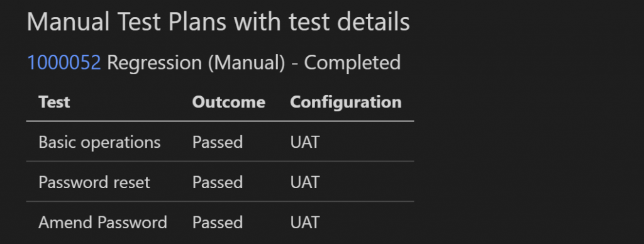644x244 pixels.
Task: Click UAT configuration for Basic operations
Action: (x=305, y=142)
